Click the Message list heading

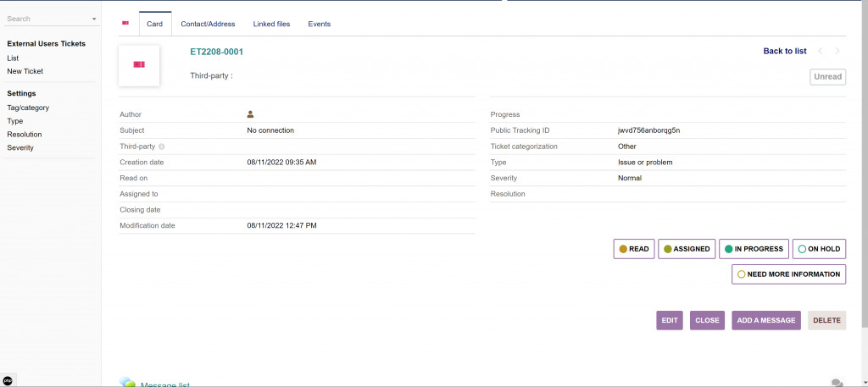coord(165,384)
